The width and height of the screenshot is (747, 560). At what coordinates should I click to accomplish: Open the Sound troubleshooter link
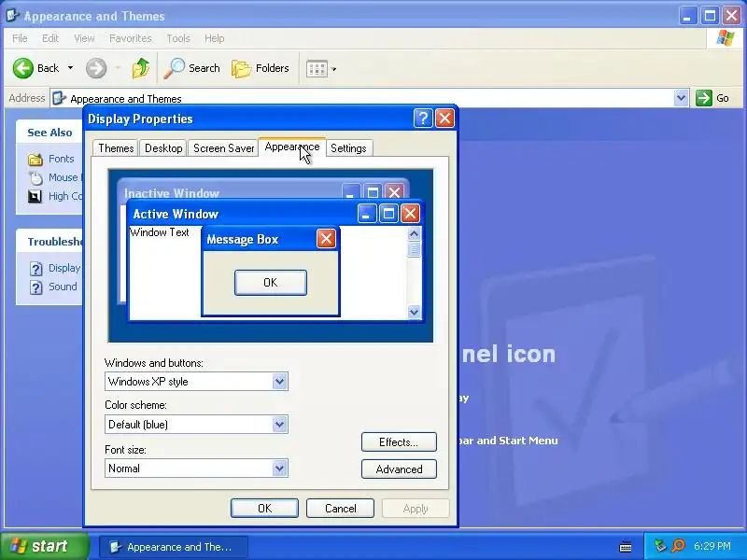pyautogui.click(x=63, y=287)
